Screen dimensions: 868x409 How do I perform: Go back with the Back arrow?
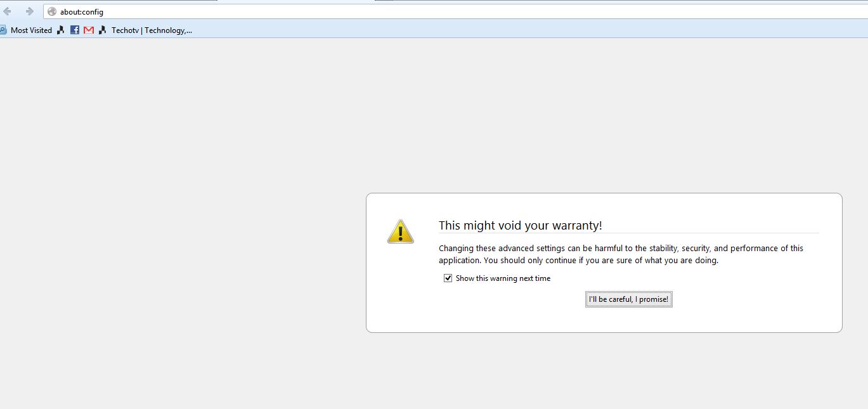(8, 11)
